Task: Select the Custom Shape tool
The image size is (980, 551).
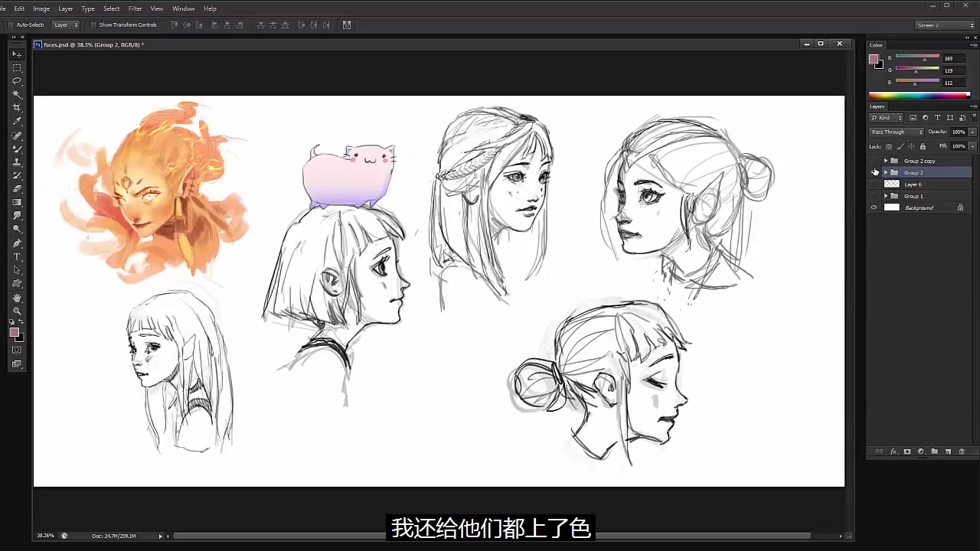Action: tap(17, 283)
